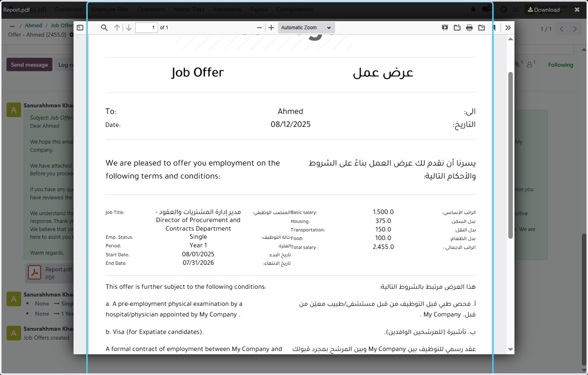
Task: Click the 'Report.pdf' title in the preview header
Action: (16, 10)
